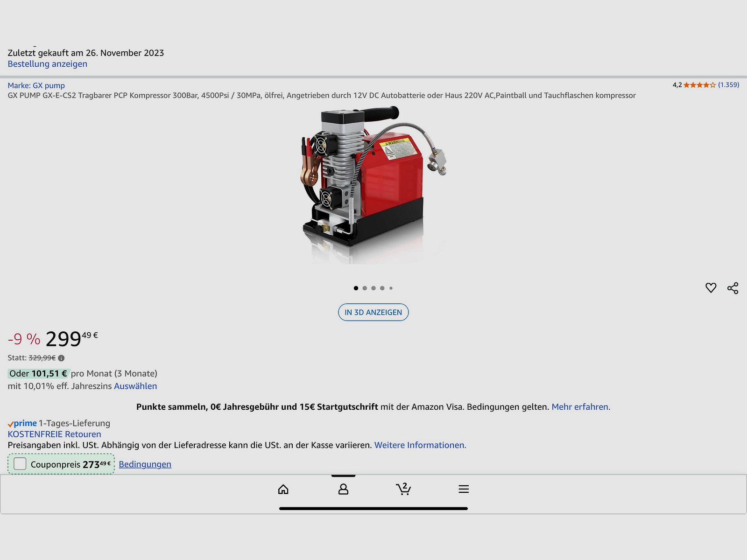Add product to wish list heart icon

pos(711,288)
